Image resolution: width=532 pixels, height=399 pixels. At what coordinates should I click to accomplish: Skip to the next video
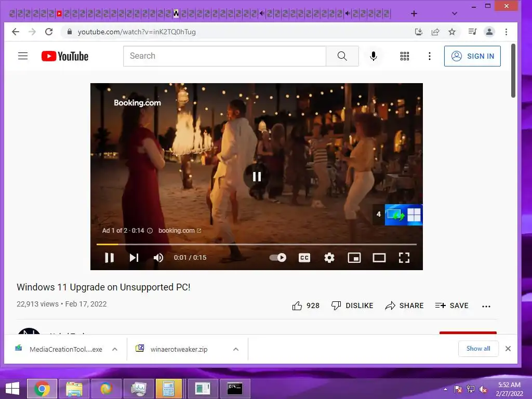click(134, 258)
